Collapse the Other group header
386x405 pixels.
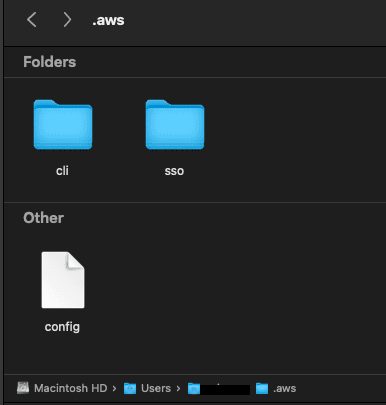click(43, 218)
